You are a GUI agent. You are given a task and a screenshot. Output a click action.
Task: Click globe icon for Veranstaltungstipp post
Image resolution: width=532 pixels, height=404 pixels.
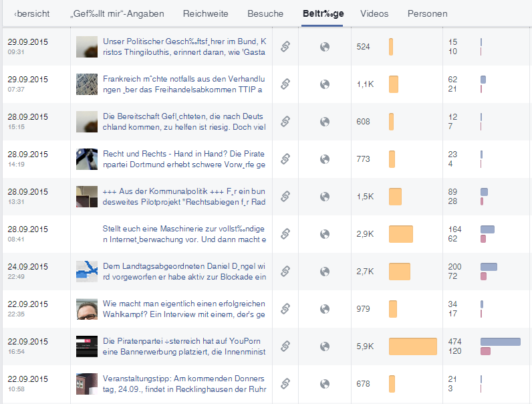(x=325, y=384)
